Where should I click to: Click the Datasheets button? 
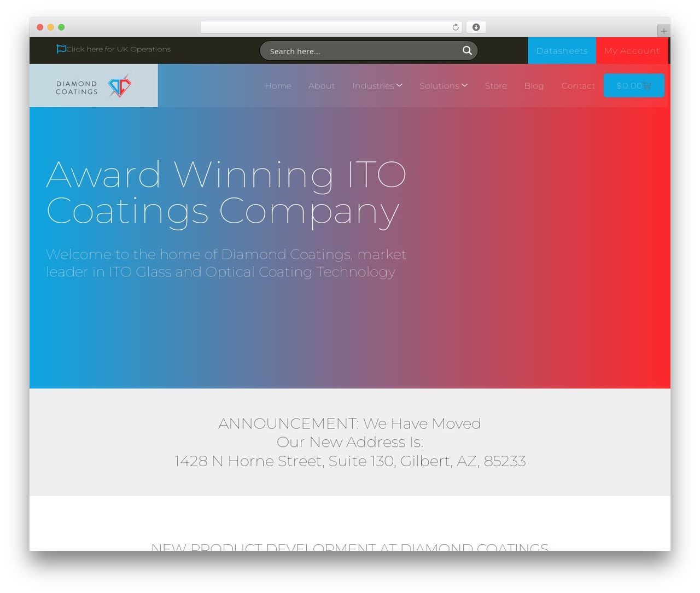click(562, 51)
